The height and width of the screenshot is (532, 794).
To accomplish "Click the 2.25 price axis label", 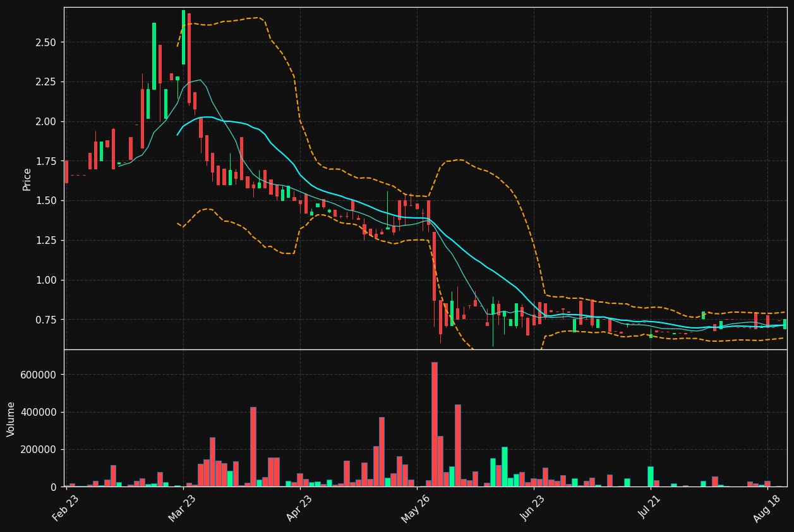I will coord(47,82).
